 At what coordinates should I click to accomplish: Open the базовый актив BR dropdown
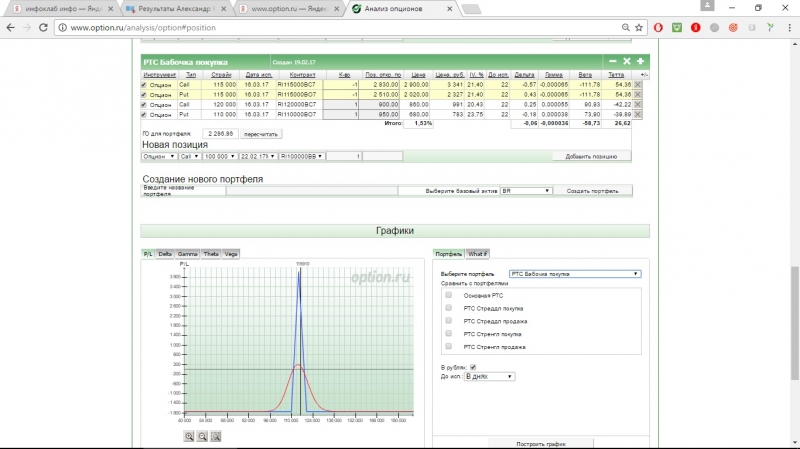point(526,190)
